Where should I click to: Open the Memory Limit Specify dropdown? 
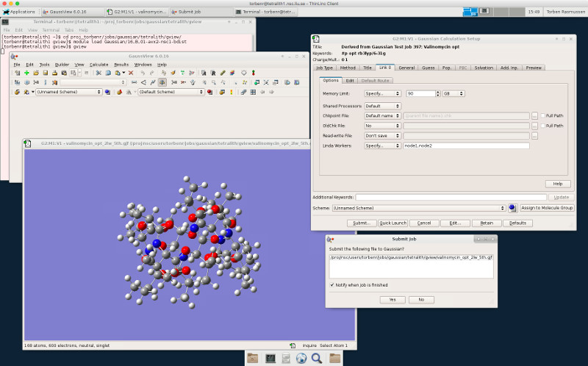pos(382,94)
